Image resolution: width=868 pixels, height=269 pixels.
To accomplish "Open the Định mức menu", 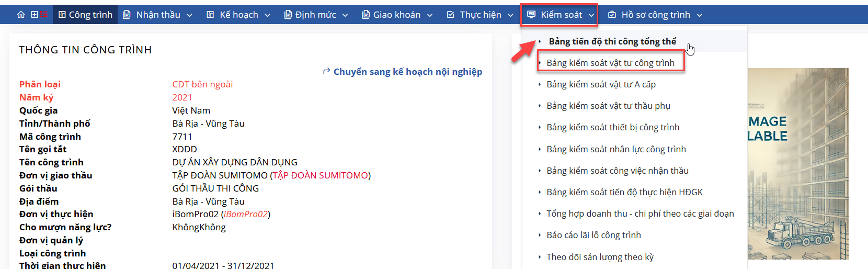I will coord(316,15).
